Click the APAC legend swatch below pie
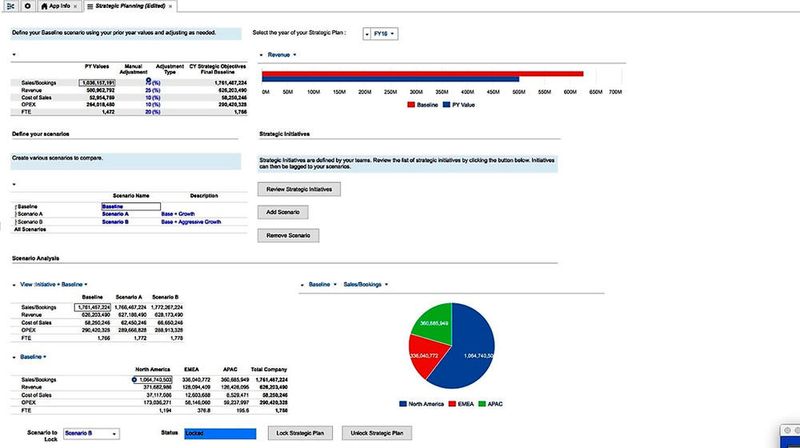Screen dimensions: 800x448 coord(482,404)
